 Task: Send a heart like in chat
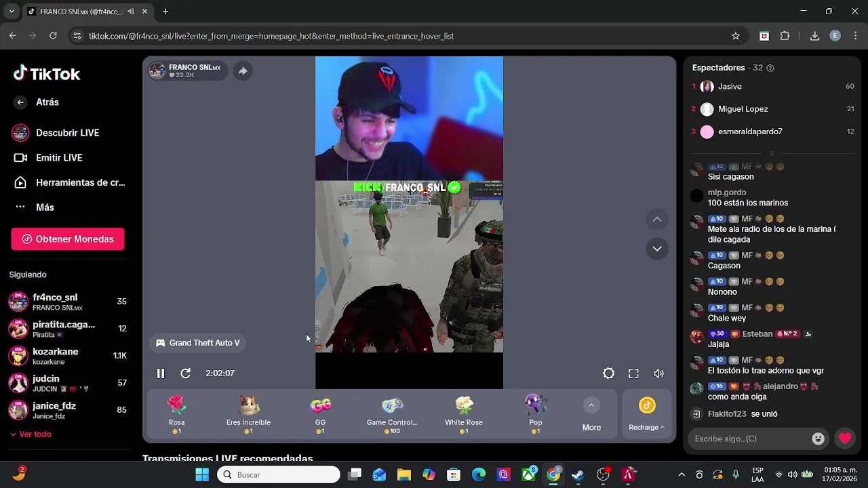pyautogui.click(x=844, y=439)
